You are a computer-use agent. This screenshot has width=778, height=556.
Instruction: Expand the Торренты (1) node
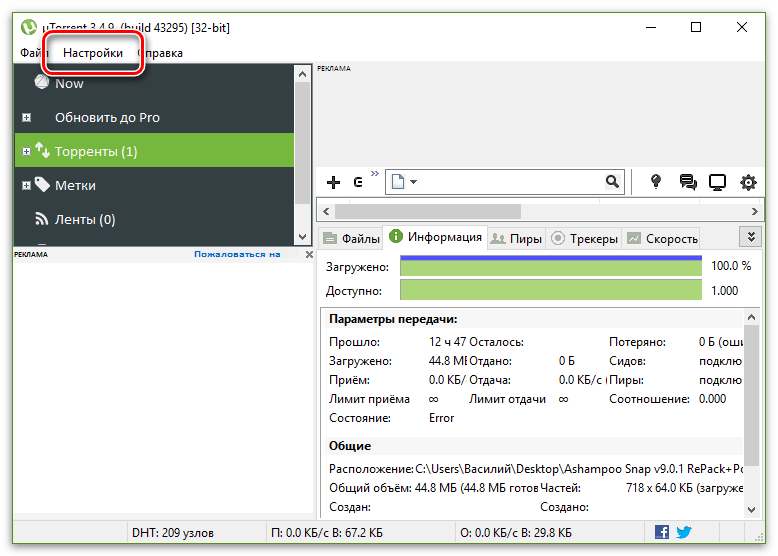tap(27, 151)
